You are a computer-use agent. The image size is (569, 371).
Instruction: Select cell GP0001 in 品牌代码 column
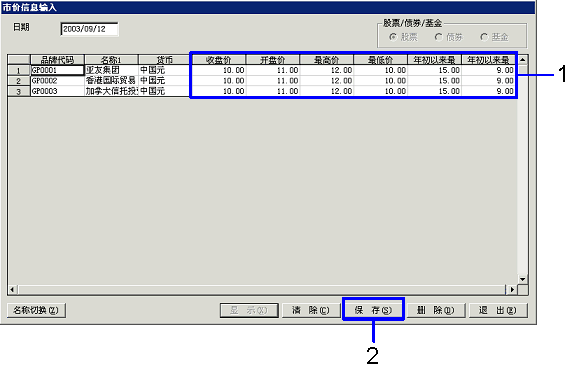57,70
